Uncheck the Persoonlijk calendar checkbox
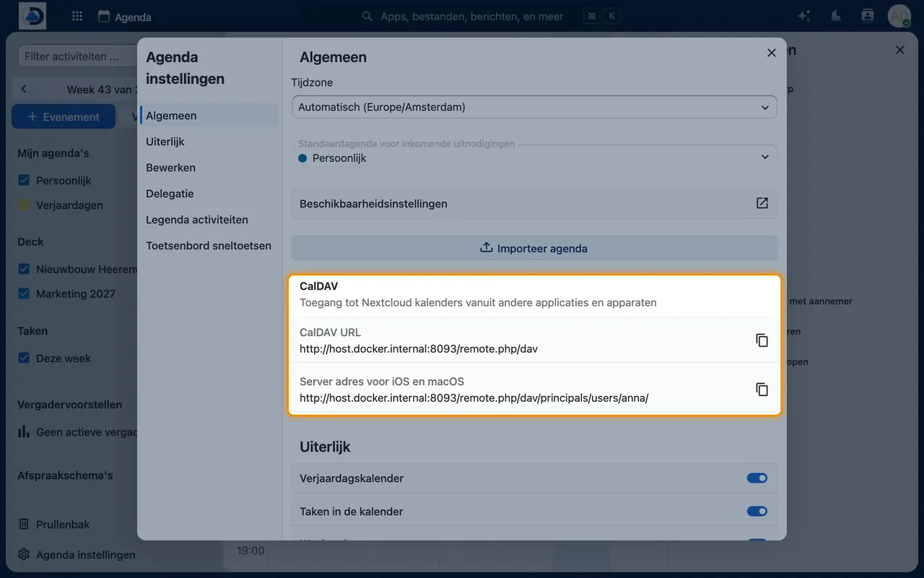This screenshot has width=924, height=578. (x=24, y=181)
